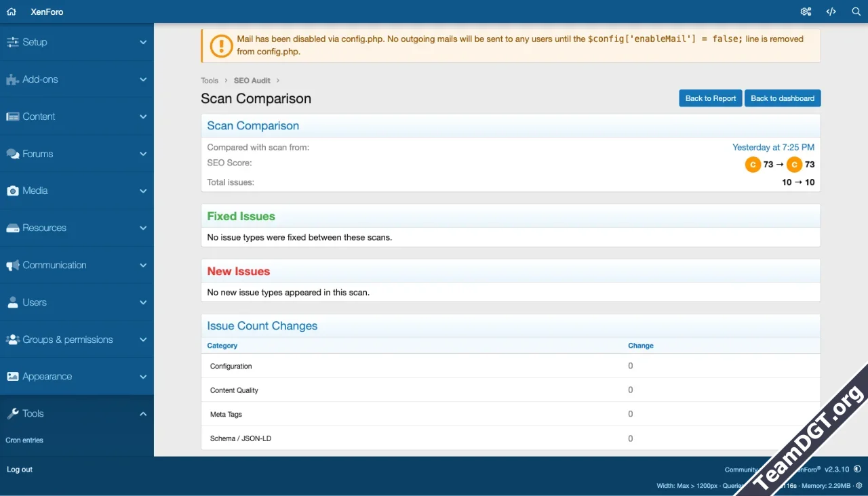868x496 pixels.
Task: Expand the Users section chevron
Action: click(143, 302)
